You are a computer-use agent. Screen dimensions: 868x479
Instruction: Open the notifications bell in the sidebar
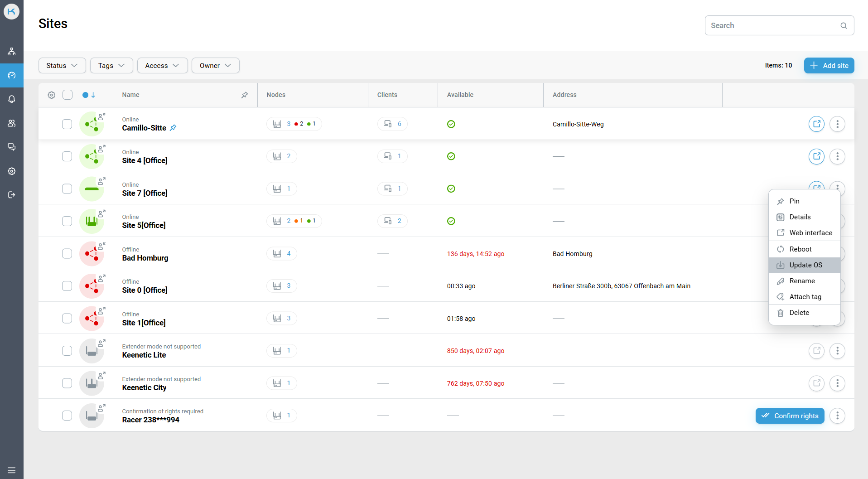click(x=11, y=99)
